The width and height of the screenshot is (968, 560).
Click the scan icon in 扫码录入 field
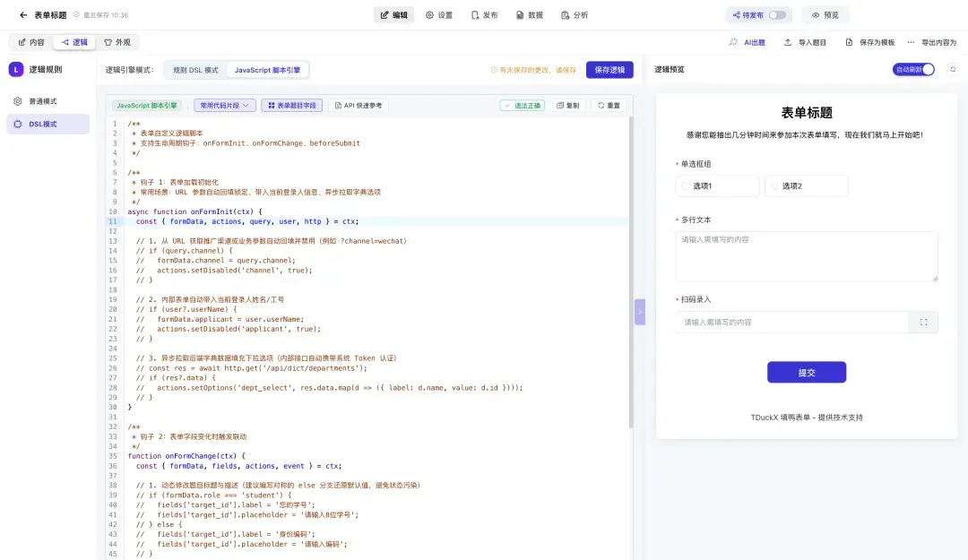click(x=923, y=323)
